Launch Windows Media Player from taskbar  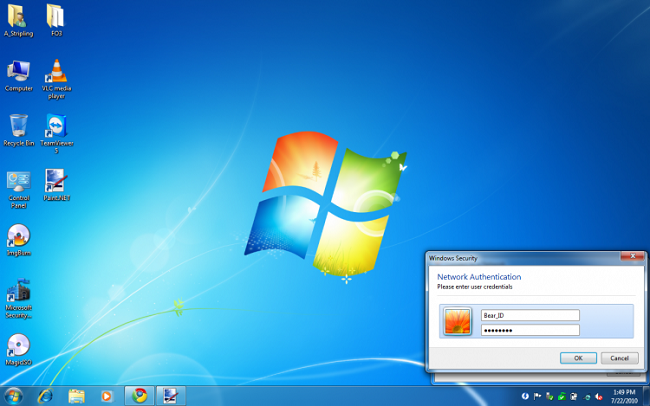(108, 395)
